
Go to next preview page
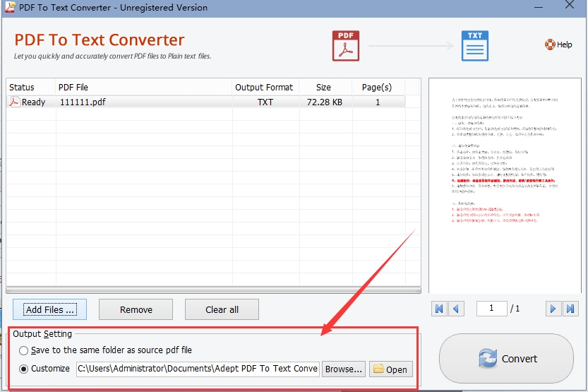pyautogui.click(x=553, y=309)
